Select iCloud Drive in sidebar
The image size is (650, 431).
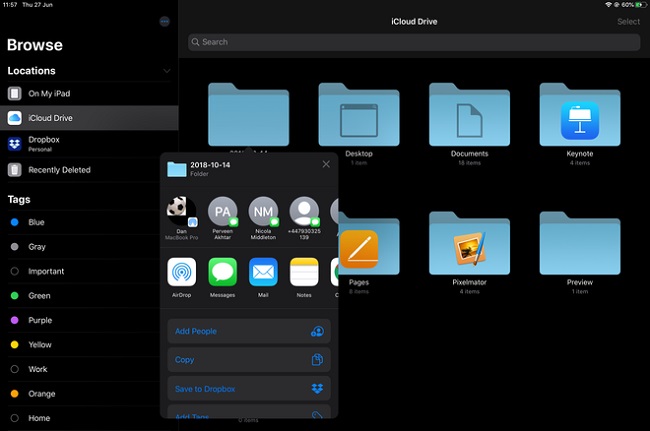pyautogui.click(x=89, y=118)
